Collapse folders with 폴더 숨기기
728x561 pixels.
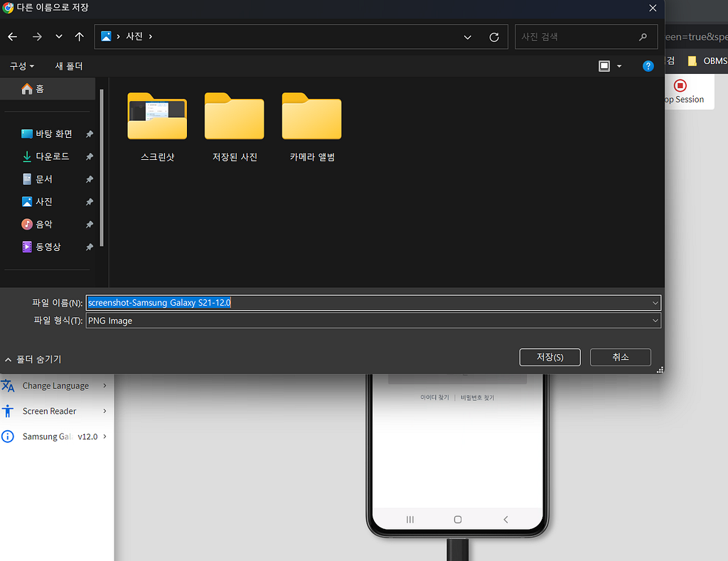(33, 360)
